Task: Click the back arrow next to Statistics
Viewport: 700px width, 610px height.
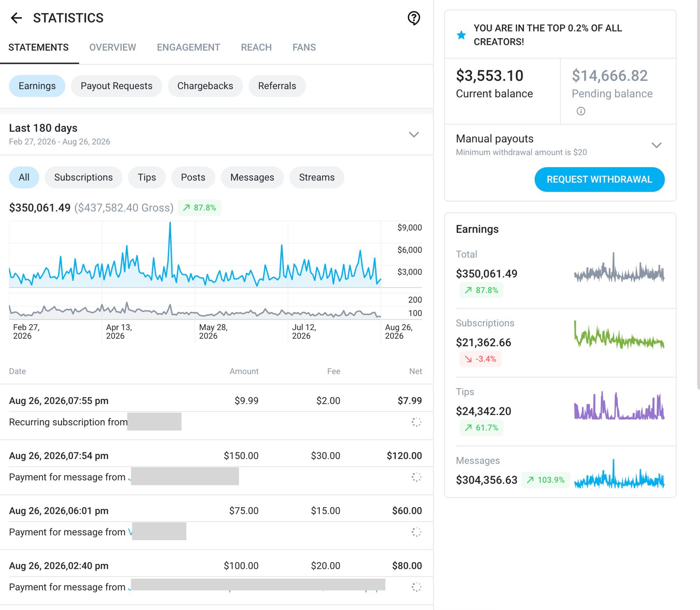Action: pyautogui.click(x=16, y=18)
